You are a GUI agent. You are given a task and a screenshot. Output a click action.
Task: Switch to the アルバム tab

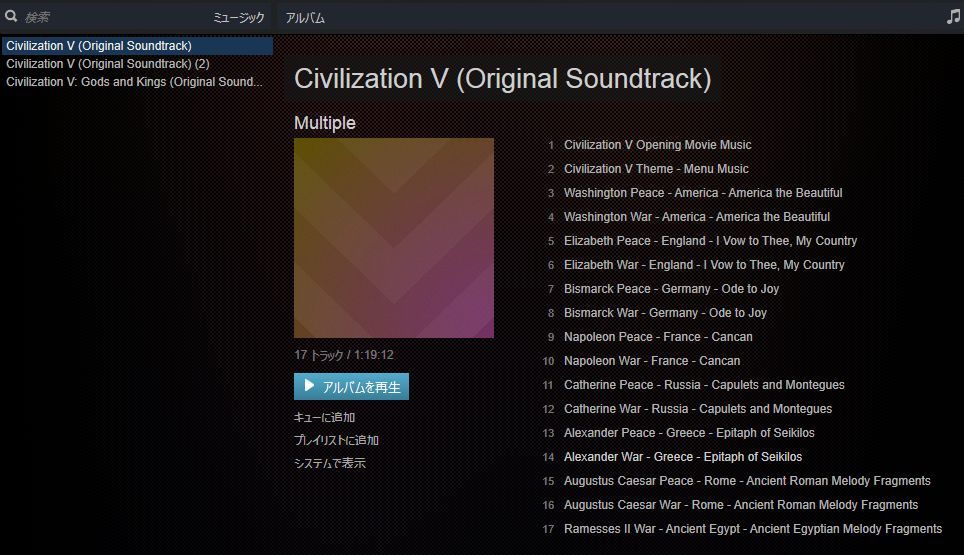point(305,18)
